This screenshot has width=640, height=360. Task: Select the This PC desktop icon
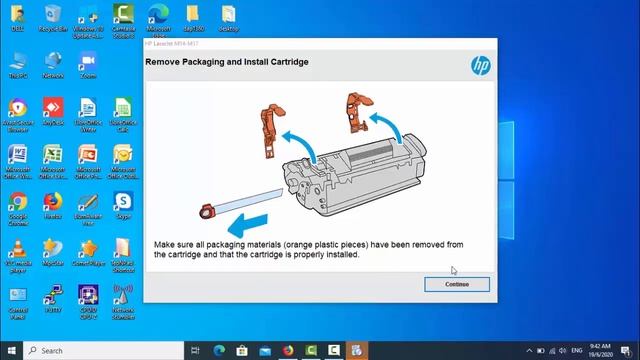click(18, 66)
